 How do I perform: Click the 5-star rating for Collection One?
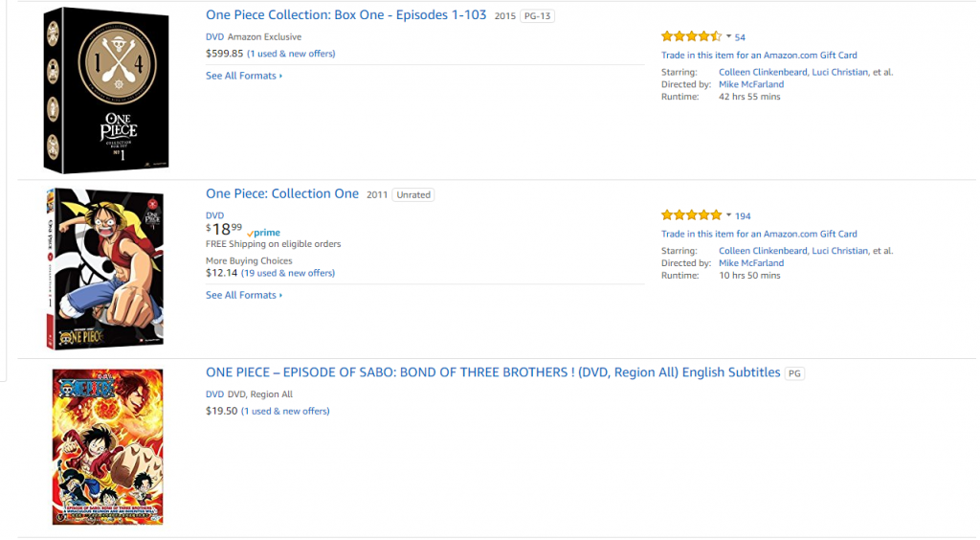691,215
